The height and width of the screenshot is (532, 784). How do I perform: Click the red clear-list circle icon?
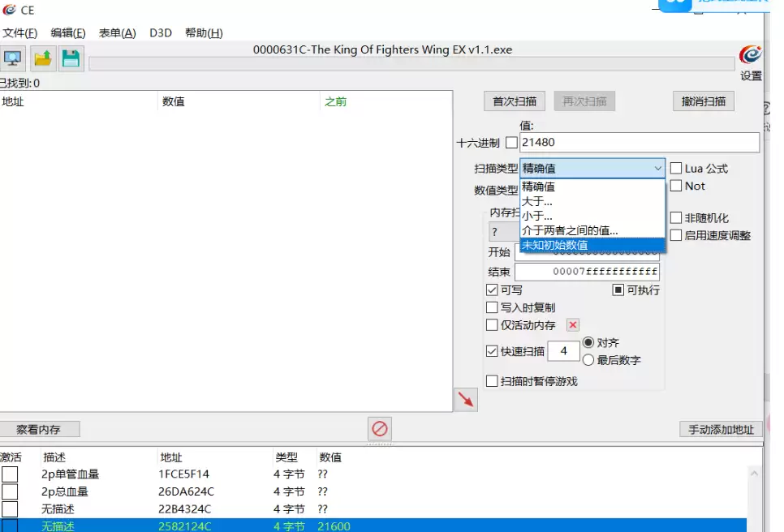coord(380,428)
